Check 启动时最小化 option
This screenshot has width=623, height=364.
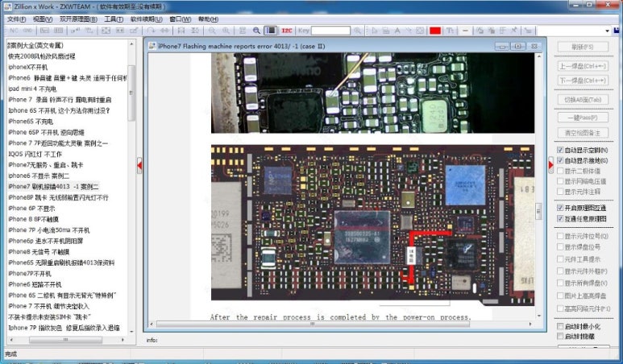point(560,326)
